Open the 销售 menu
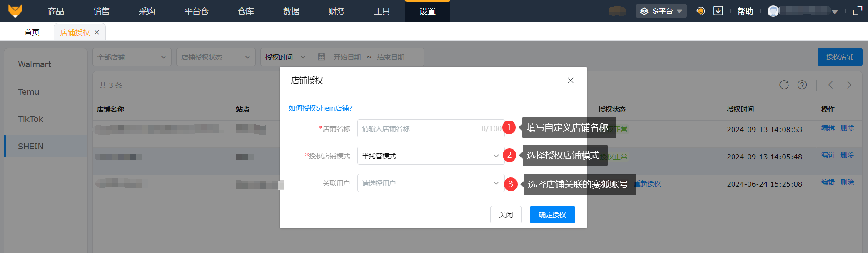This screenshot has height=253, width=868. click(101, 11)
